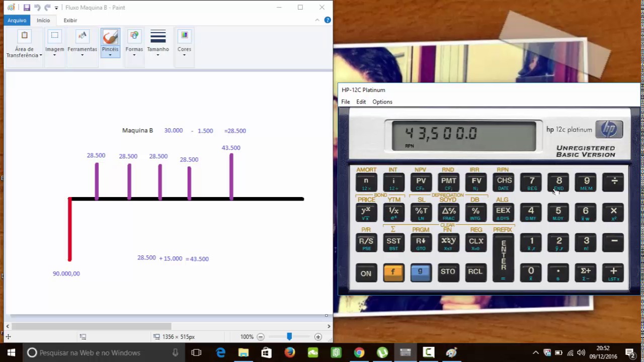The image size is (644, 362).
Task: Click the y^x power key
Action: tap(366, 213)
